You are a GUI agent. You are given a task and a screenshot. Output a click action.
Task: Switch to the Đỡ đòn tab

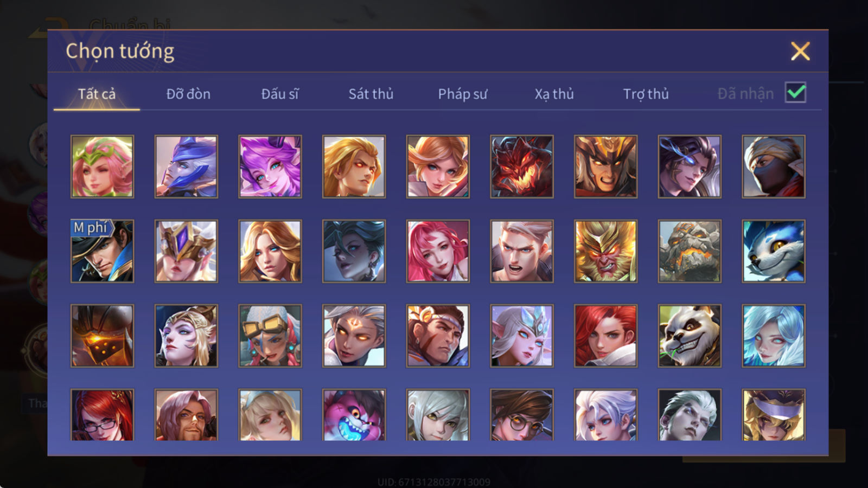pyautogui.click(x=188, y=94)
